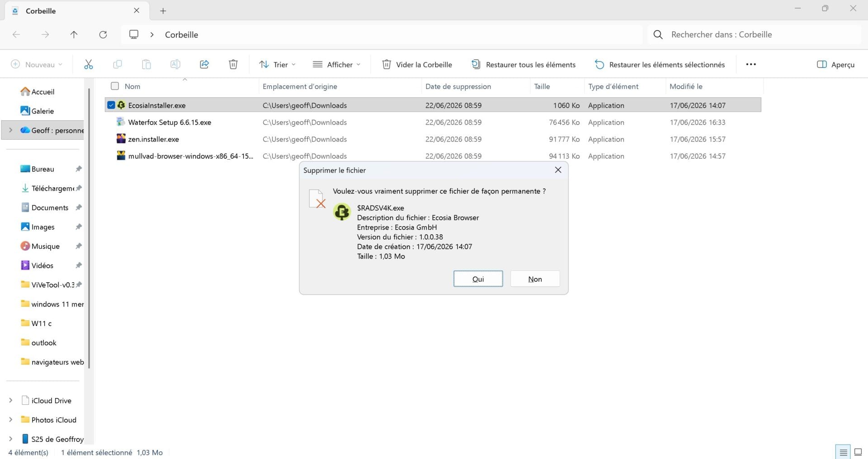Click Restaurer tous les éléments
This screenshot has height=459, width=868.
tap(524, 65)
